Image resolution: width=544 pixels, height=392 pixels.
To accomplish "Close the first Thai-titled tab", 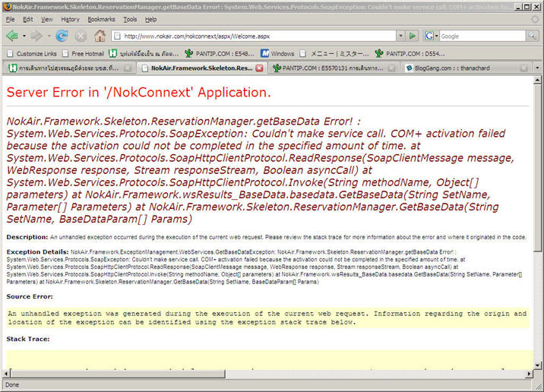I will (x=128, y=68).
